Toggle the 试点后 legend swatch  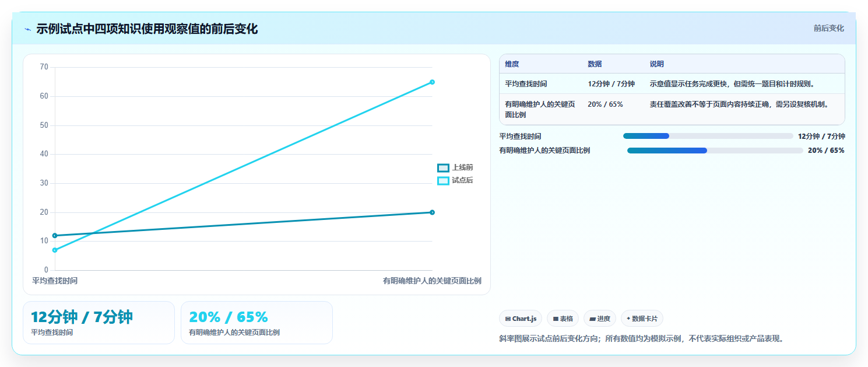pyautogui.click(x=443, y=181)
